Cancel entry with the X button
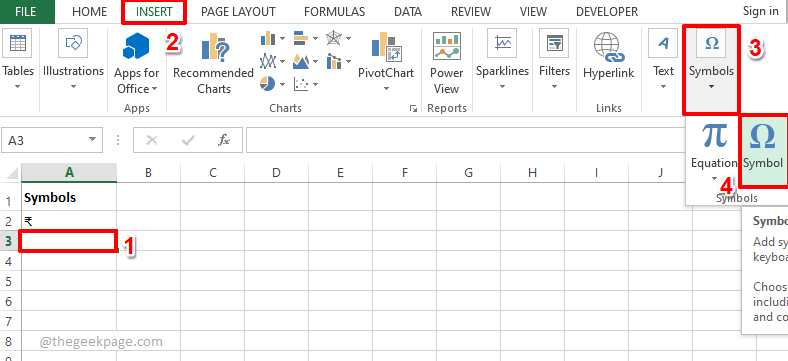This screenshot has height=361, width=788. 151,140
